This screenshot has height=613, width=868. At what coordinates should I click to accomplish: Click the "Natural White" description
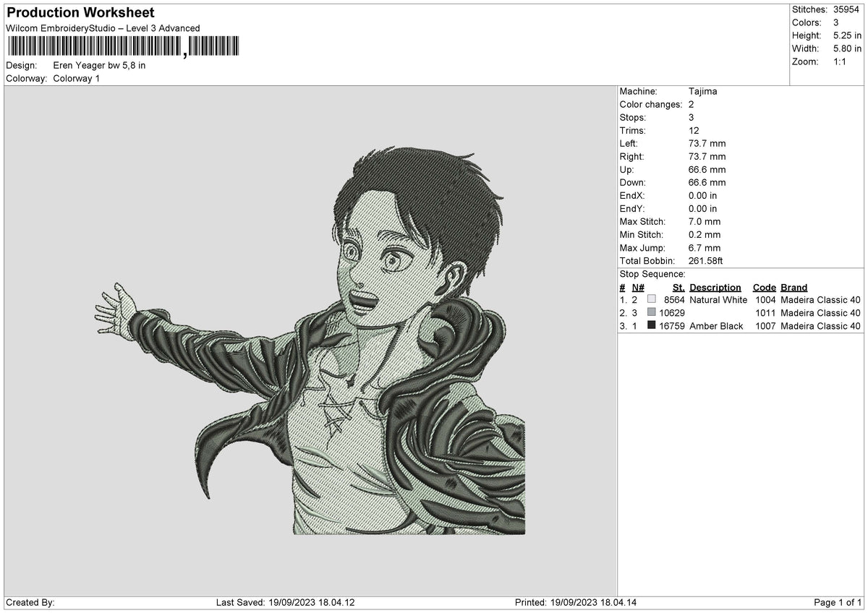(718, 300)
